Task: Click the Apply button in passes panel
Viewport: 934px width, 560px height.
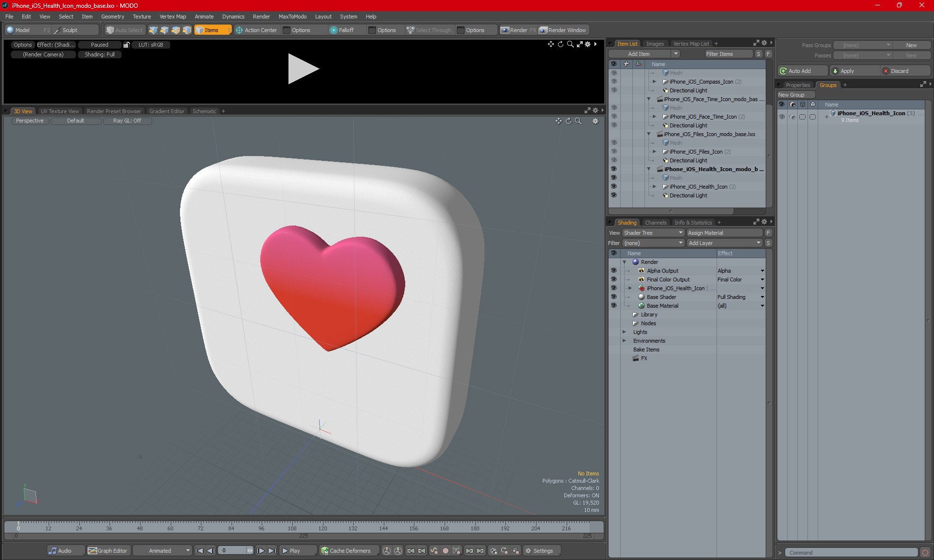Action: [x=855, y=71]
